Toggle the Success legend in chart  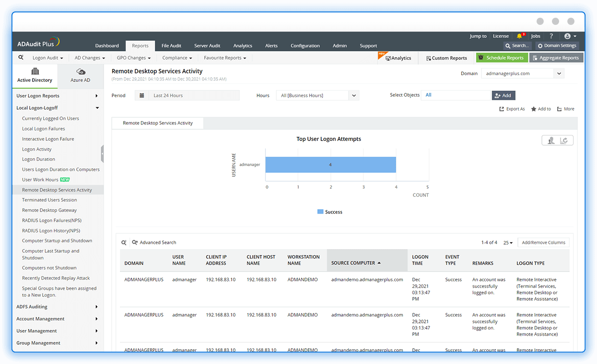pos(330,212)
